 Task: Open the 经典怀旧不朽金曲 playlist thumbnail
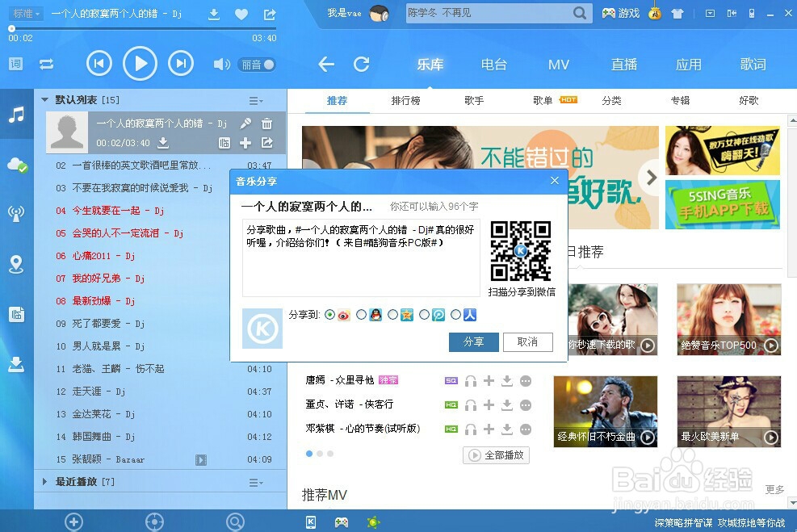point(606,412)
